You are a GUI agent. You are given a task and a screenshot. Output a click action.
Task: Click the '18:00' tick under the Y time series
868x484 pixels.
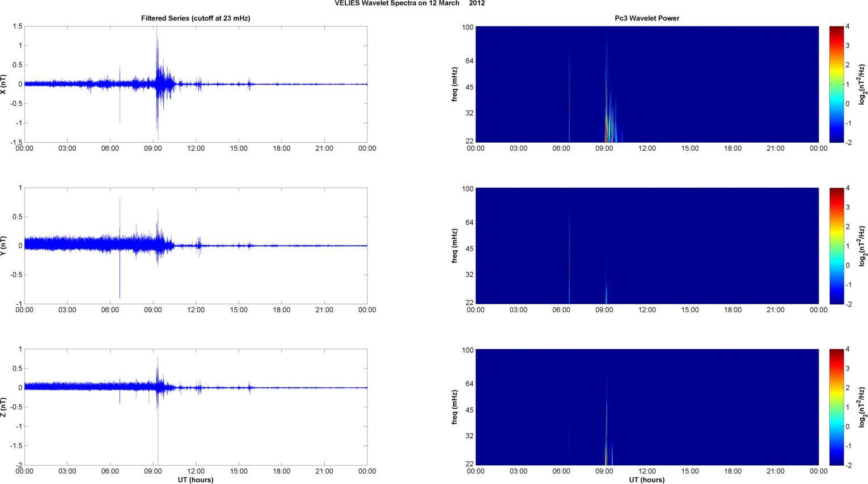pyautogui.click(x=282, y=310)
